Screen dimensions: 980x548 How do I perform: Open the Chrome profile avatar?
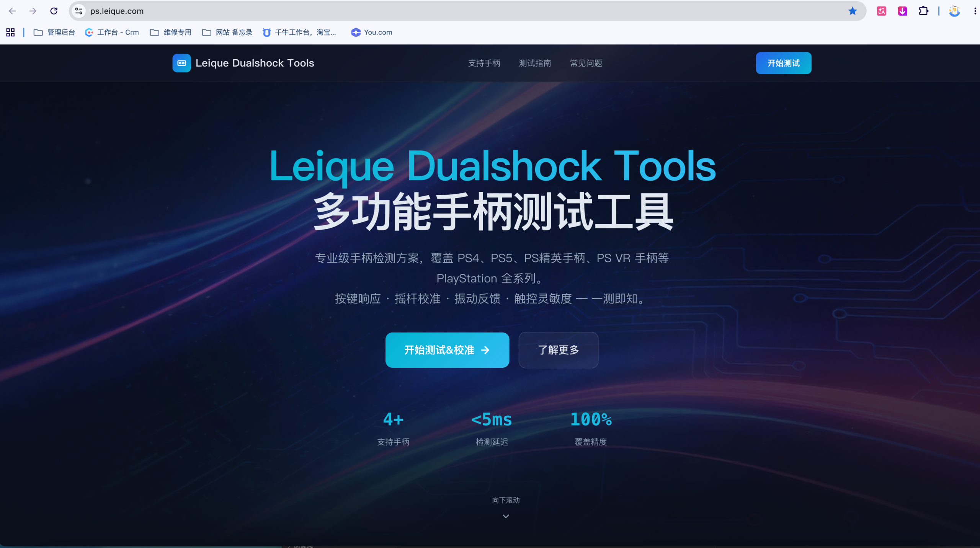[954, 11]
